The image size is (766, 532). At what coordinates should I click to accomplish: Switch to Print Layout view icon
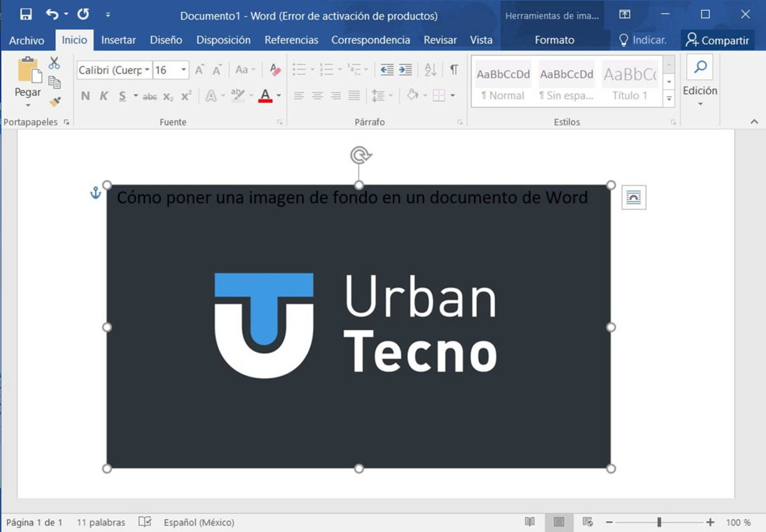[x=559, y=522]
